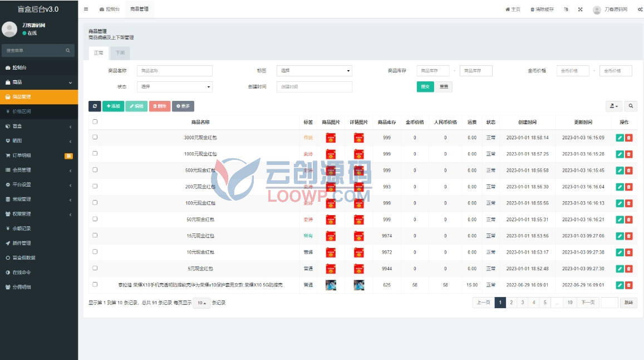Edit the 200元现金红包 row
Screen dimensions: 644x360
(620, 187)
